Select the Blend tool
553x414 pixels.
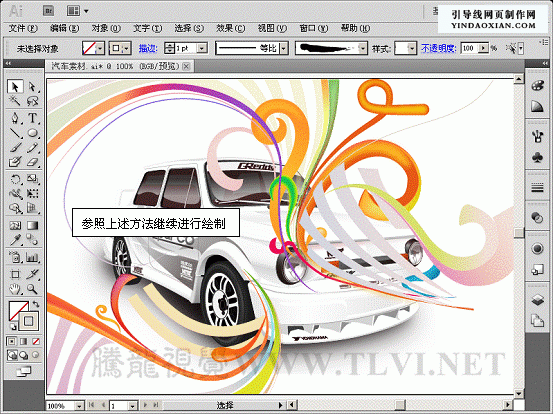tap(32, 240)
